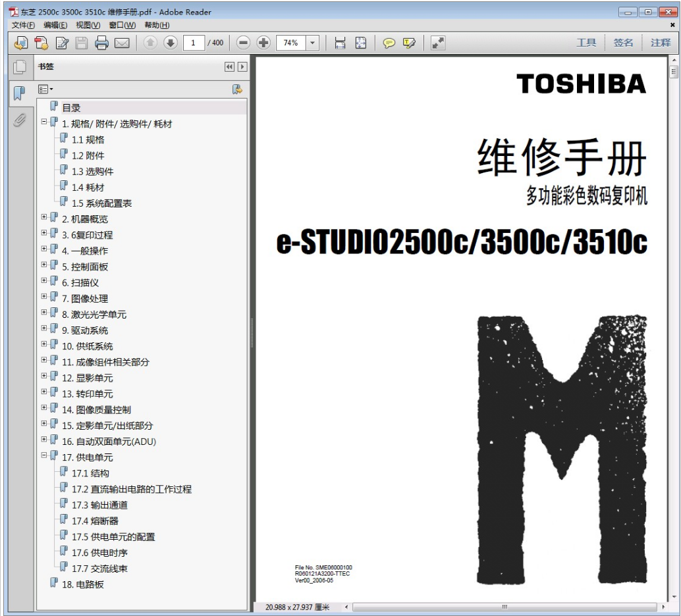Jump to bookmark 1.3 选购件
Screen dimensions: 681x616
tap(92, 172)
